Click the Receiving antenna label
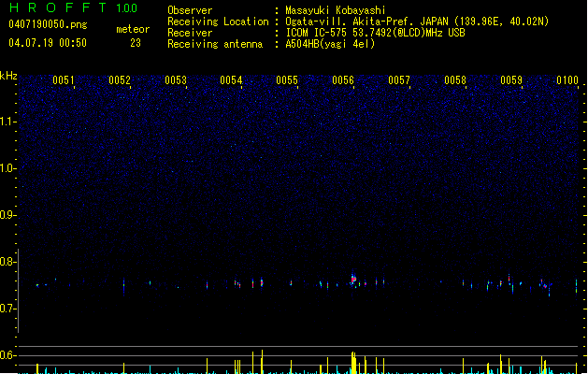The height and width of the screenshot is (374, 588). 215,44
